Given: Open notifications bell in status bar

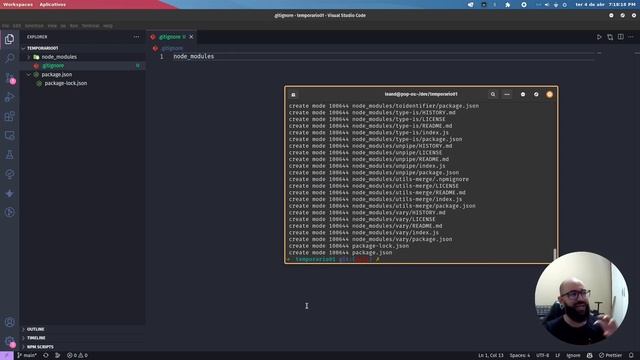Looking at the screenshot, I should [x=631, y=356].
